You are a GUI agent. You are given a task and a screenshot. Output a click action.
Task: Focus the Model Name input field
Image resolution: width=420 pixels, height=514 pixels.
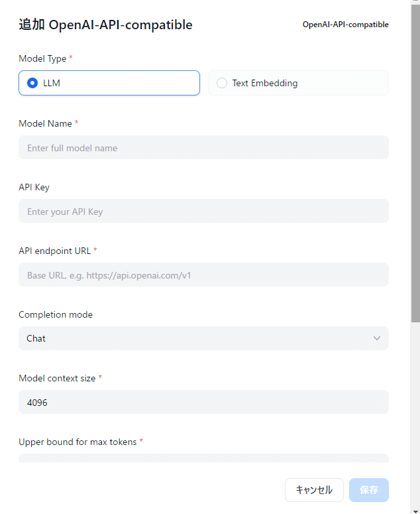(x=203, y=148)
